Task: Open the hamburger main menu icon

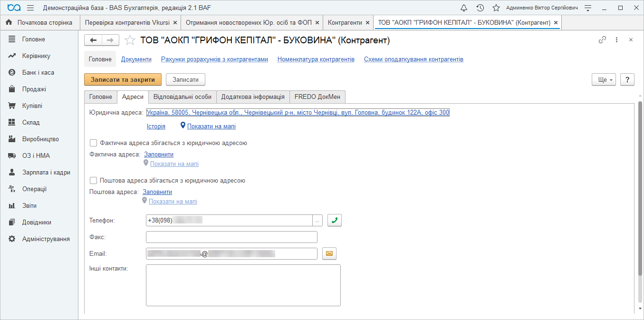Action: pos(30,8)
